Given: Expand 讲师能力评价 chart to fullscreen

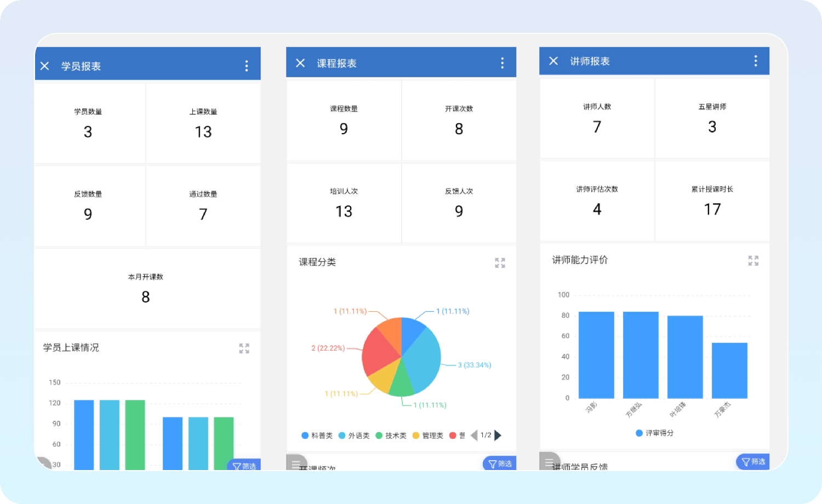Looking at the screenshot, I should (x=754, y=261).
